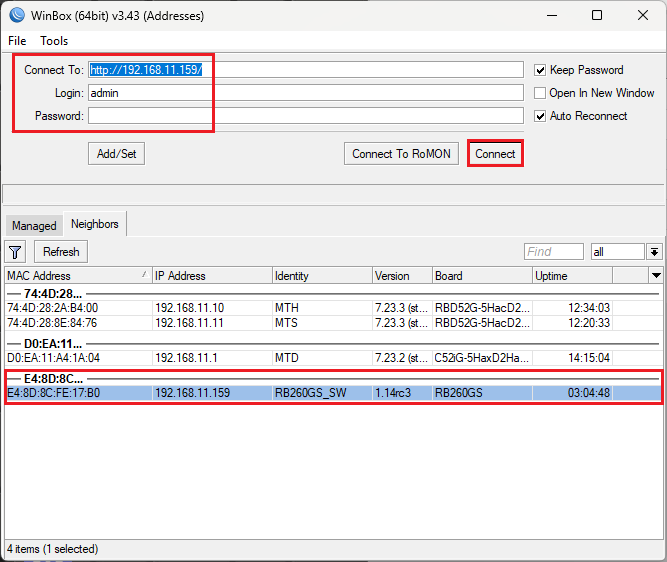
Task: Click the Add/Set button
Action: coord(117,154)
